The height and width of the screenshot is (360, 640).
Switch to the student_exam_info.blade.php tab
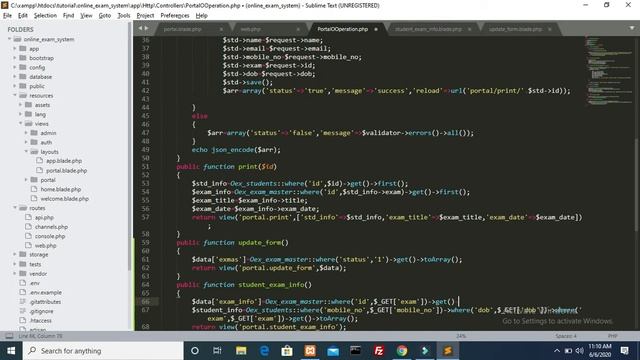(x=428, y=29)
